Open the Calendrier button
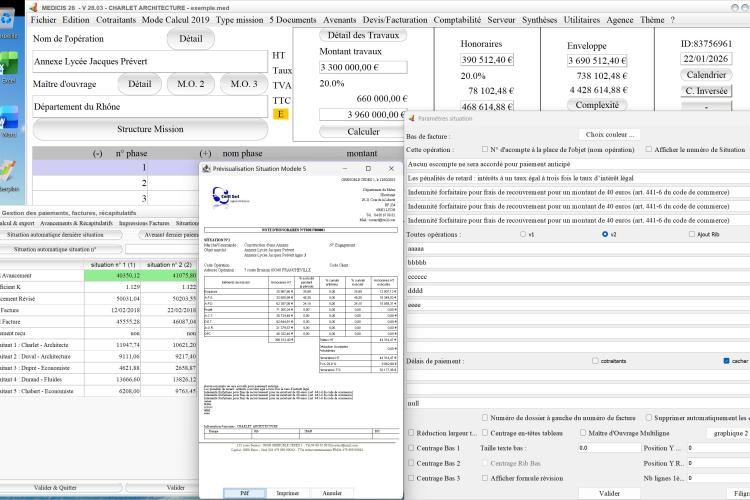750x500 pixels. [x=706, y=75]
